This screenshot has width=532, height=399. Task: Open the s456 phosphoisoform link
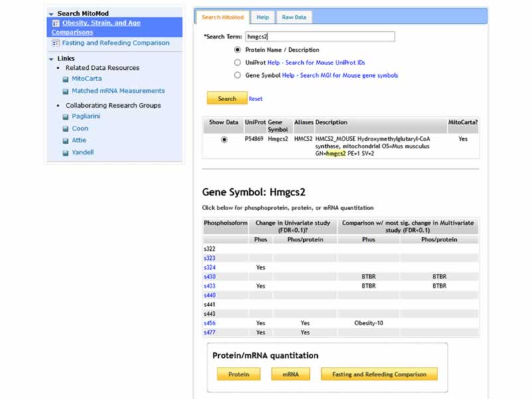(209, 323)
